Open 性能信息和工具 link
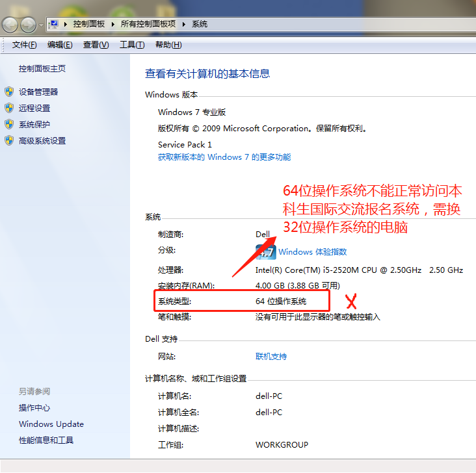 click(46, 441)
